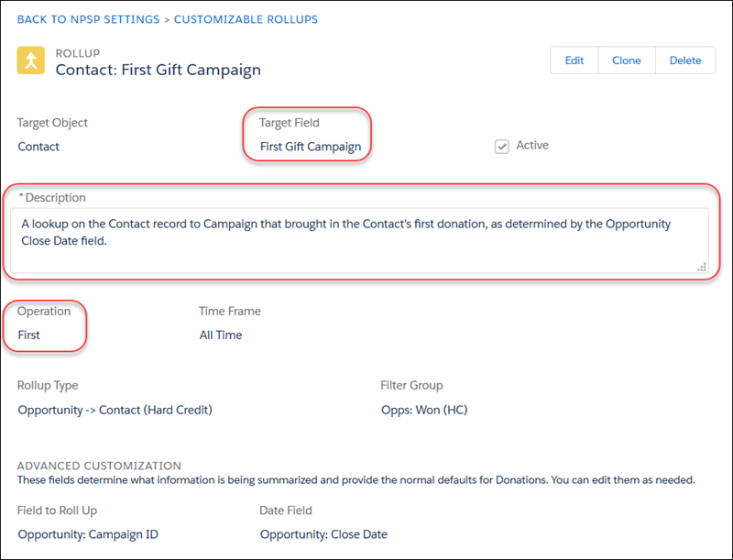Click the yellow Rollup icon

[x=32, y=61]
